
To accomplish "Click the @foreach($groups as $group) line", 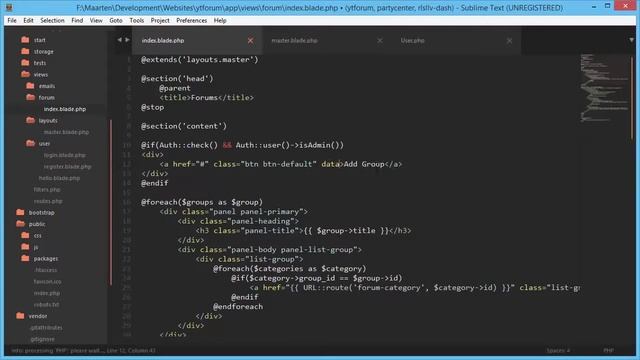I will [x=202, y=202].
